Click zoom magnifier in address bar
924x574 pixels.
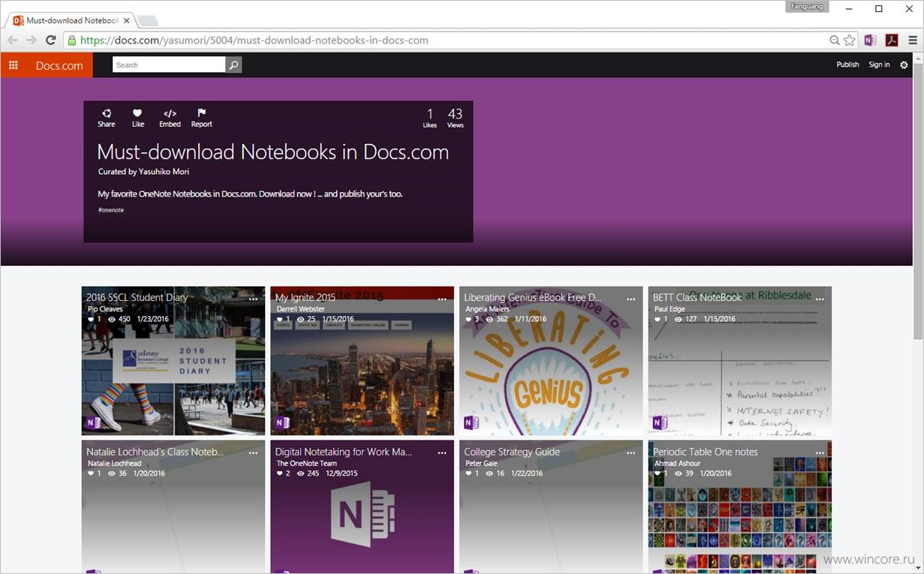[x=835, y=41]
